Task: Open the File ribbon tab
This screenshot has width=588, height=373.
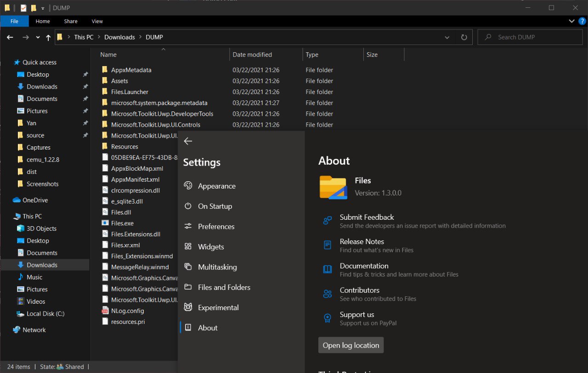Action: click(14, 21)
